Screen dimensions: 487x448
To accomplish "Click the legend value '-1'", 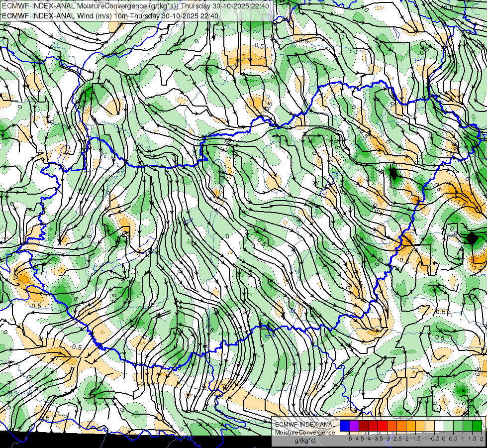I will click(x=425, y=439).
